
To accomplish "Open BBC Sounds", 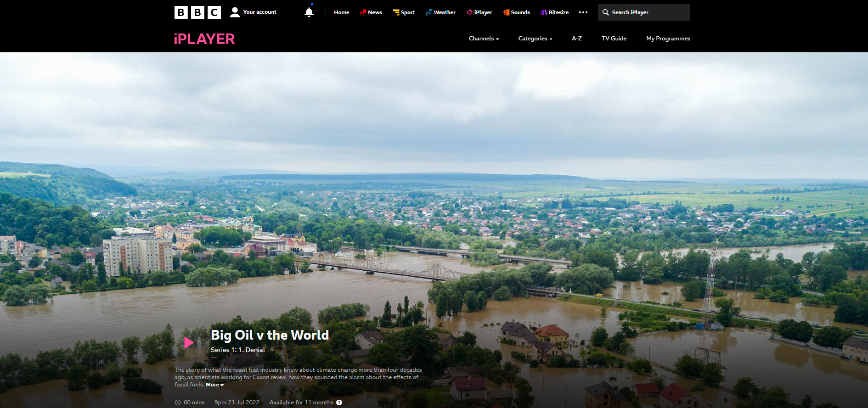I will pos(516,12).
